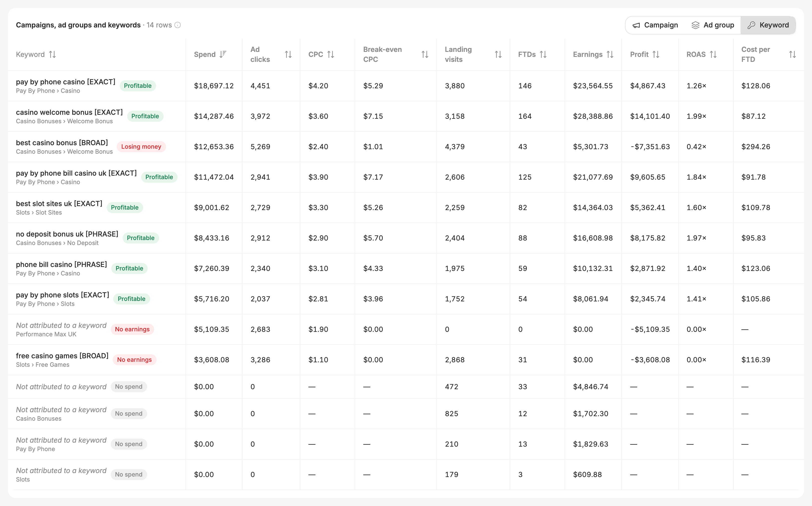Screen dimensions: 812x506
Task: Sort by FTDs arrows icon
Action: tap(543, 54)
